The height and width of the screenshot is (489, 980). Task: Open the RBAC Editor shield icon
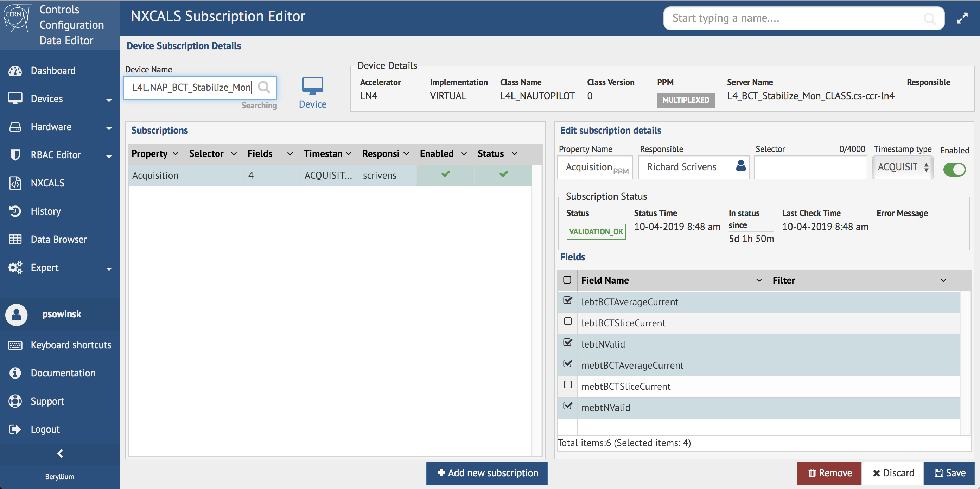(x=15, y=154)
